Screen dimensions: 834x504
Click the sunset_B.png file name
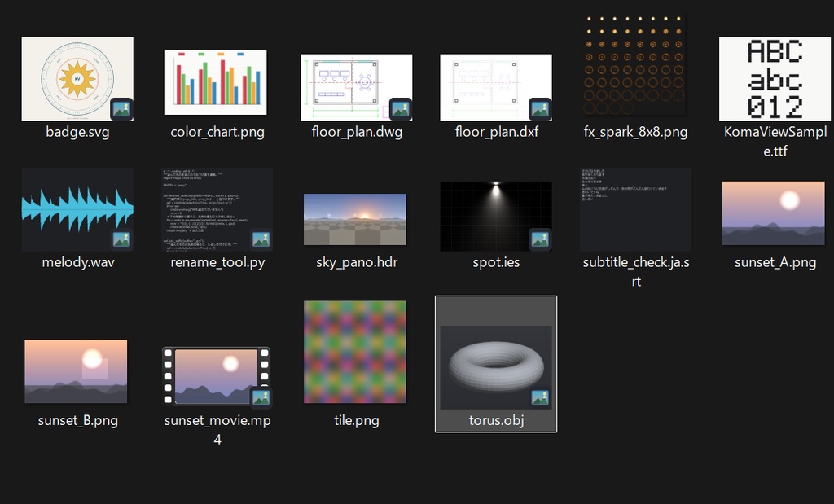(x=77, y=420)
